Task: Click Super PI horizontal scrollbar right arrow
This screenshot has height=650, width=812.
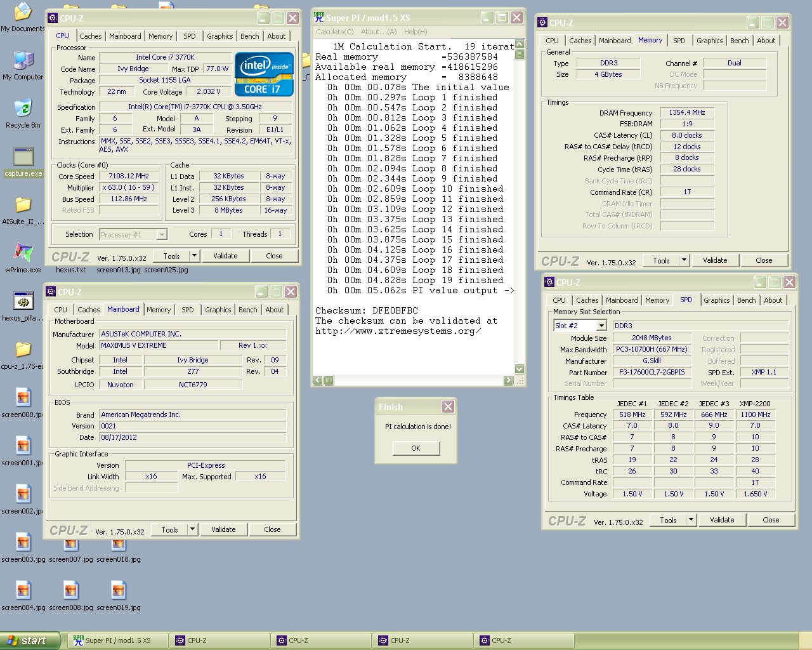Action: 508,380
